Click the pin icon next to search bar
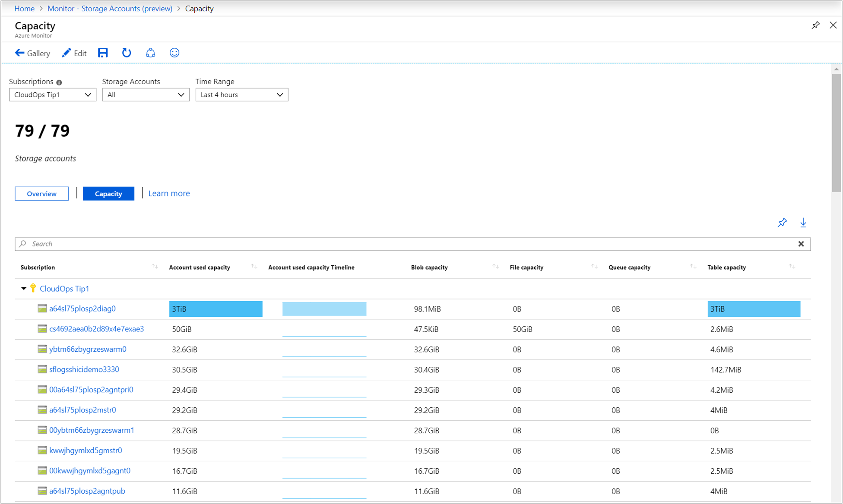This screenshot has width=843, height=504. 783,223
